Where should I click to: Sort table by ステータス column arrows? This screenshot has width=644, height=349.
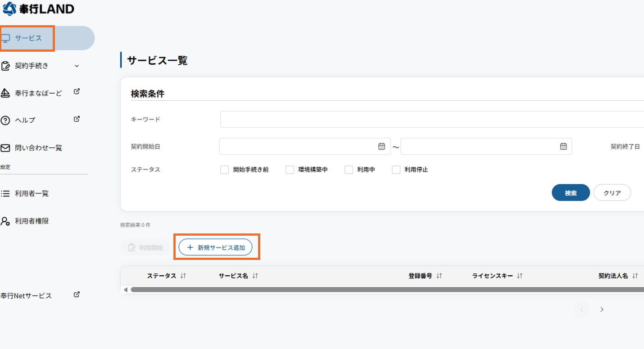[183, 276]
